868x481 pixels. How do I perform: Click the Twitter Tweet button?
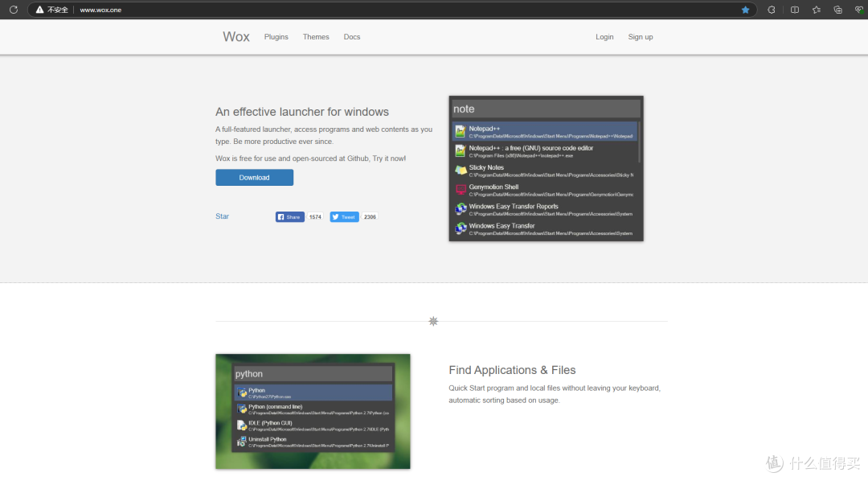[x=344, y=216]
